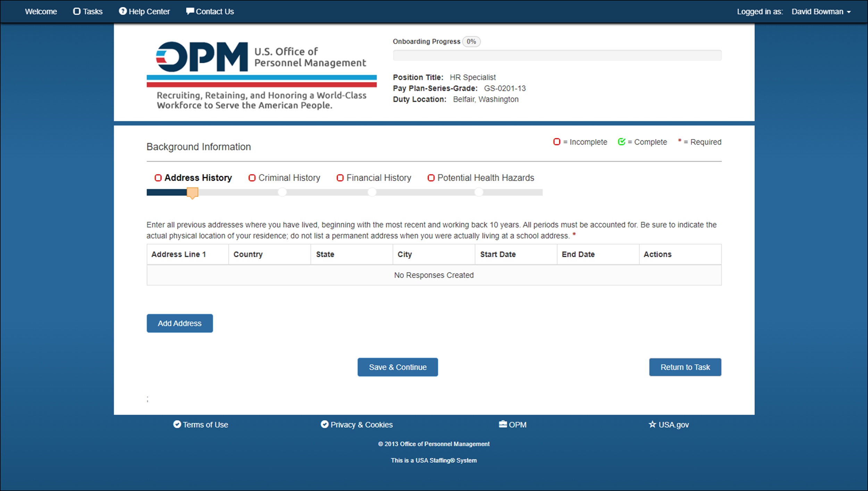Click the Potential Health Hazards incomplete icon
The width and height of the screenshot is (868, 491).
pyautogui.click(x=431, y=178)
